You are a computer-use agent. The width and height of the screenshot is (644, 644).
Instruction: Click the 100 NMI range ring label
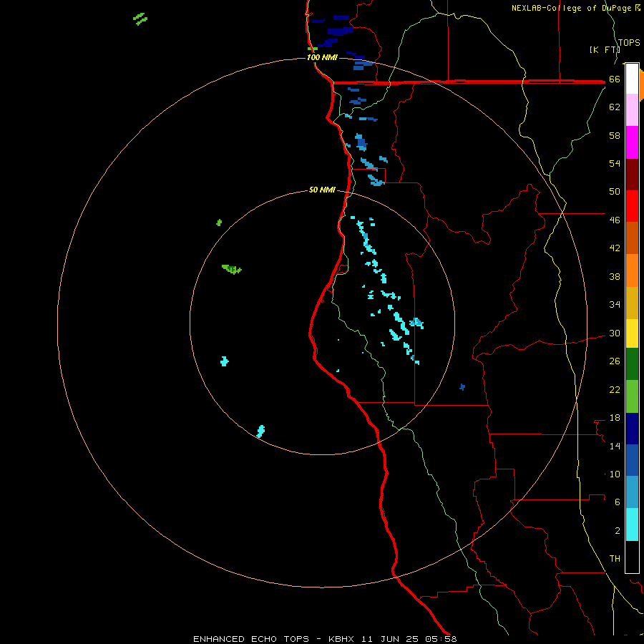(322, 57)
